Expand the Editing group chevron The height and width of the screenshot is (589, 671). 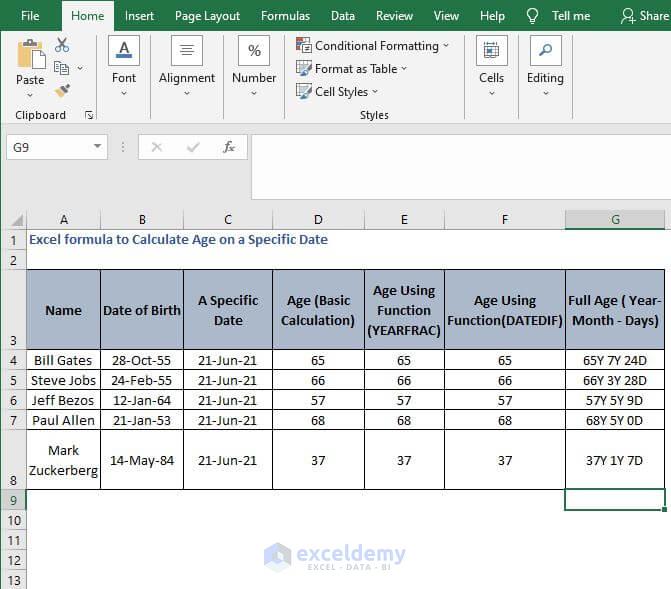pos(546,93)
